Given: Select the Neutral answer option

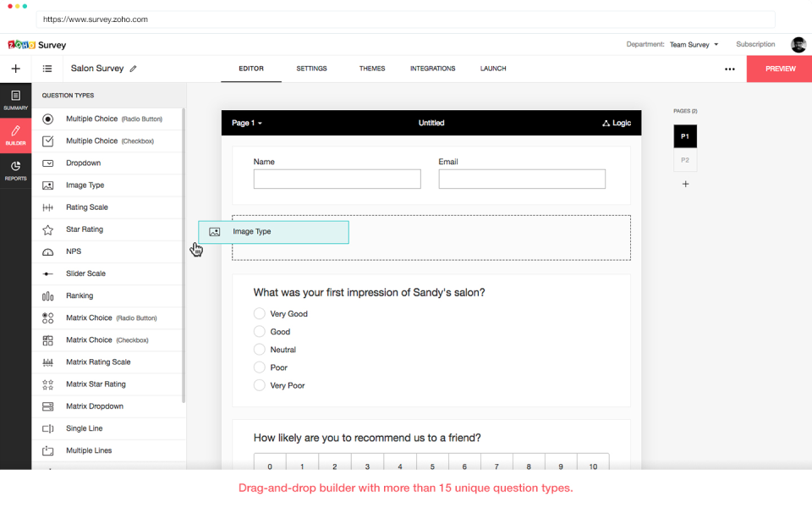Looking at the screenshot, I should (x=260, y=349).
